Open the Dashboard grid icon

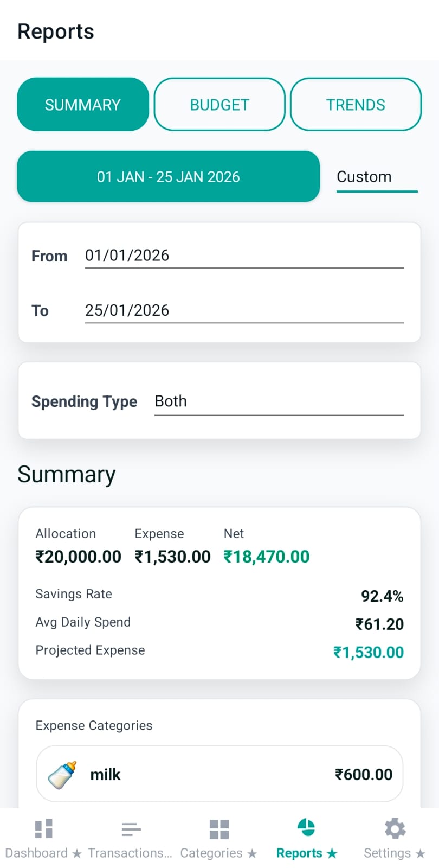[43, 827]
